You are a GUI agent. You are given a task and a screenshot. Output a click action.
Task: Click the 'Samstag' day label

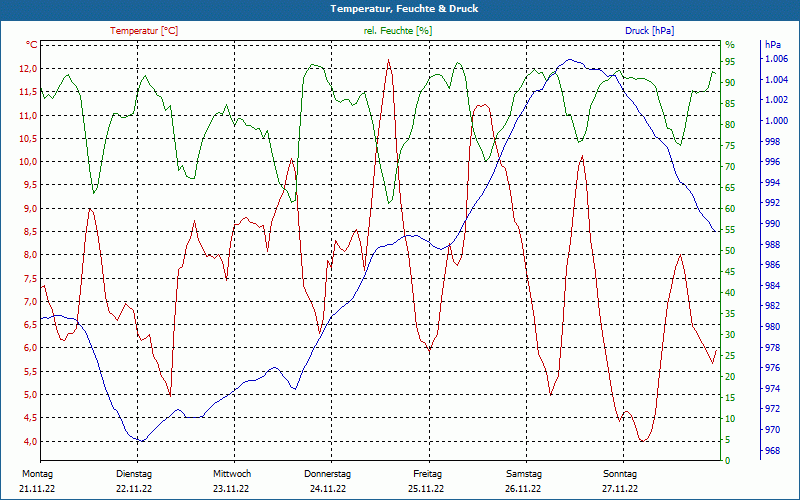click(524, 474)
